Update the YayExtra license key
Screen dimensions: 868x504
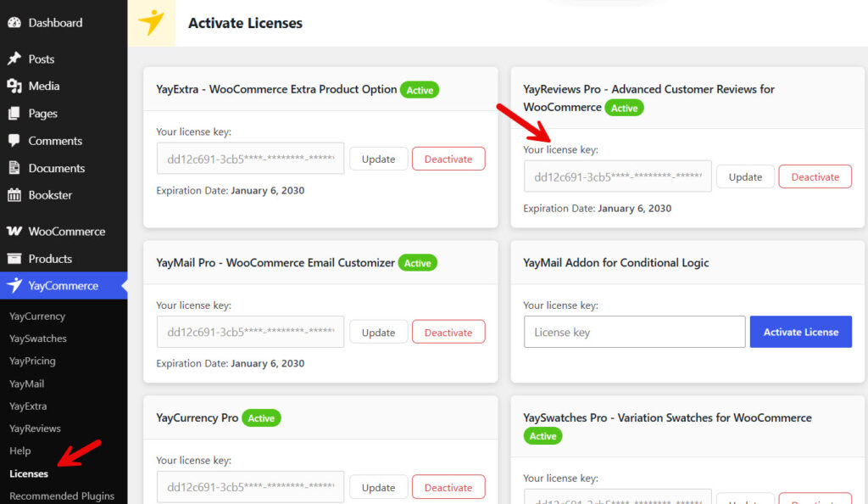click(379, 159)
